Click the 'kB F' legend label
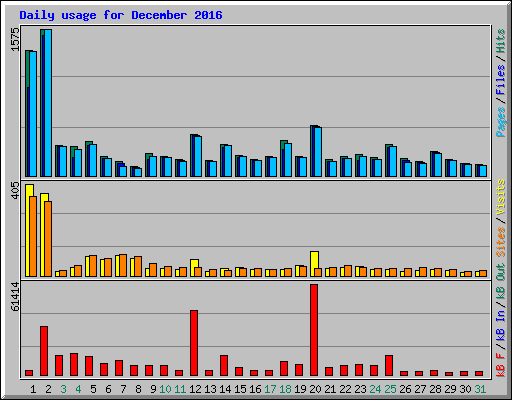 [500, 365]
